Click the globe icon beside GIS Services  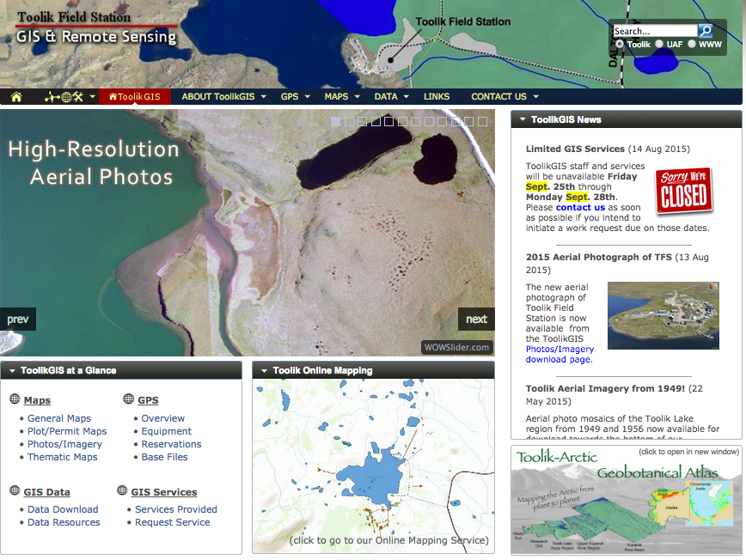click(122, 490)
